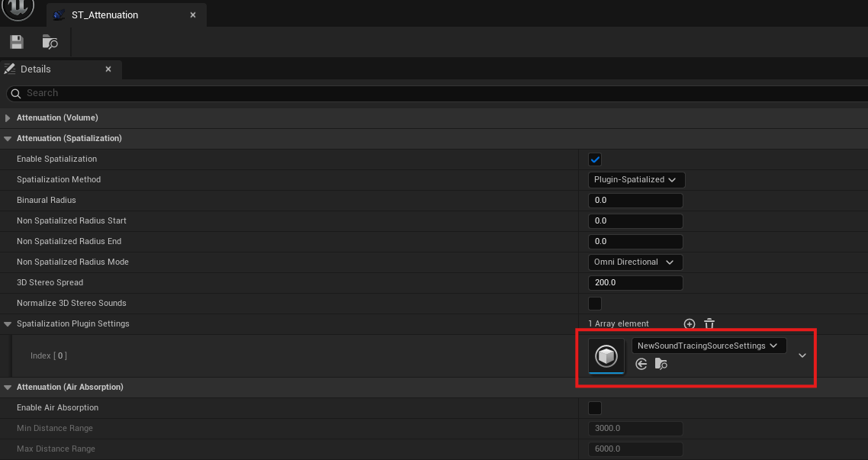Click the Details panel pencil icon

9,69
